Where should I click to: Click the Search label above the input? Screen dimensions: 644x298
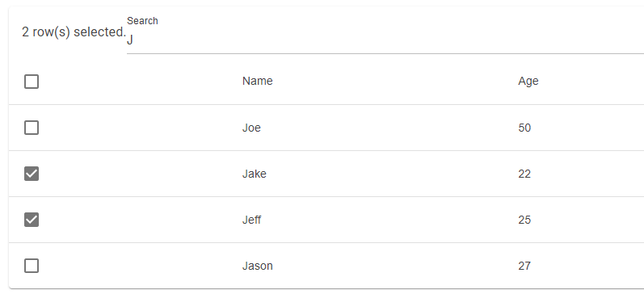coord(142,21)
